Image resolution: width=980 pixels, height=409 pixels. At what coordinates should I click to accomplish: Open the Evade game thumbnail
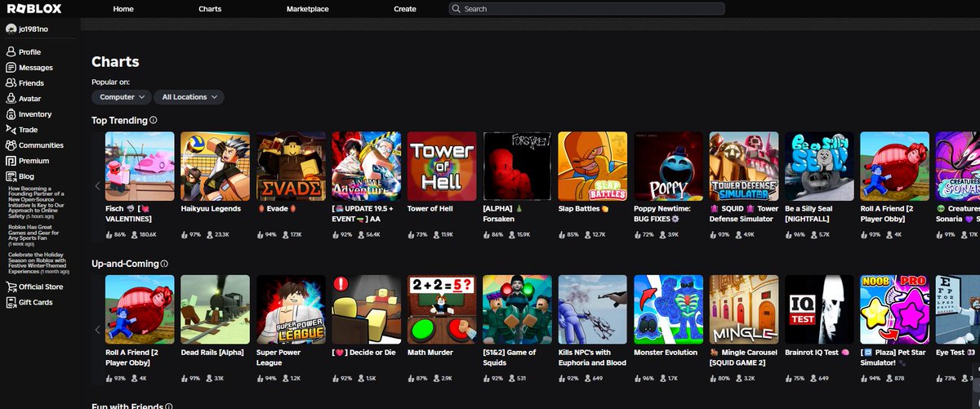point(291,167)
